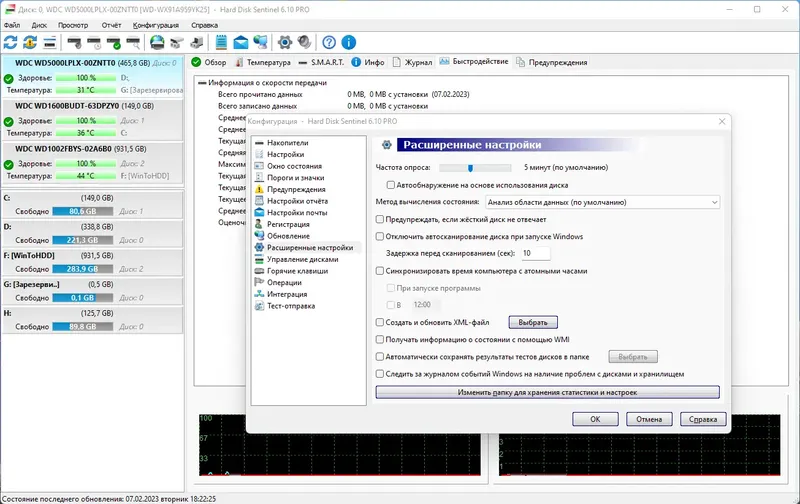800x504 pixels.
Task: Open Метод вычисления состояния dropdown
Action: (x=602, y=202)
